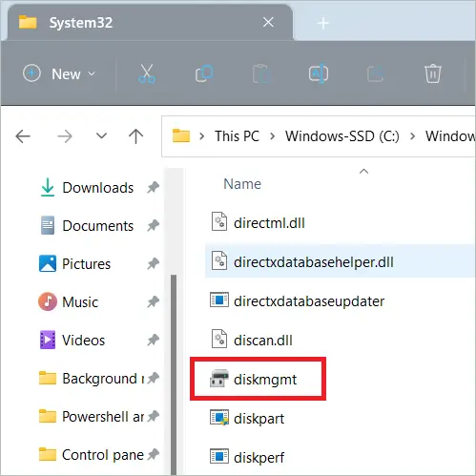Click pin icon next to Documents
Screen dimensions: 476x476
click(153, 226)
